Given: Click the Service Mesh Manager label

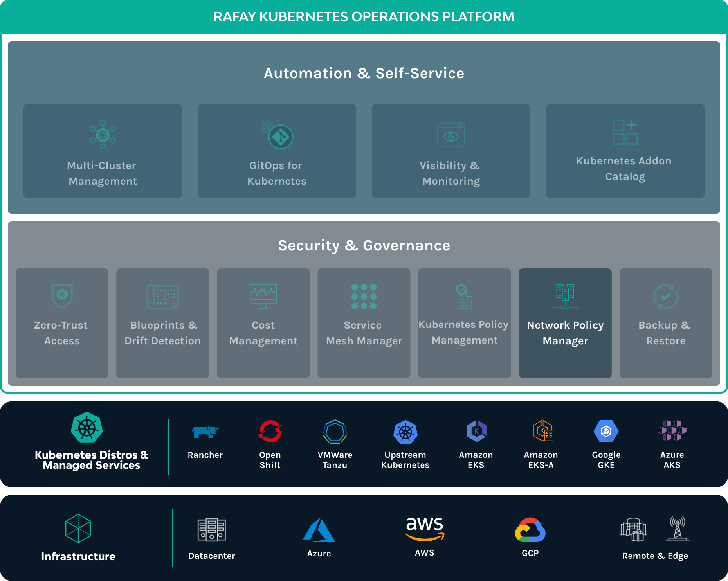Looking at the screenshot, I should (x=364, y=333).
